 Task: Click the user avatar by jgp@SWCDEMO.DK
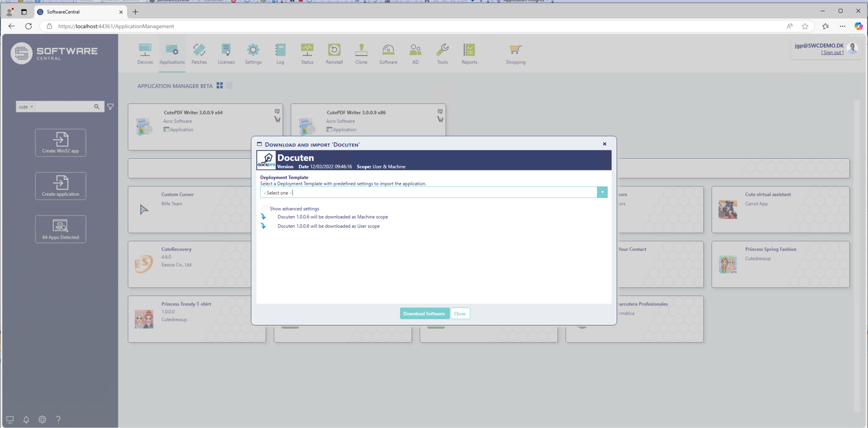(853, 48)
